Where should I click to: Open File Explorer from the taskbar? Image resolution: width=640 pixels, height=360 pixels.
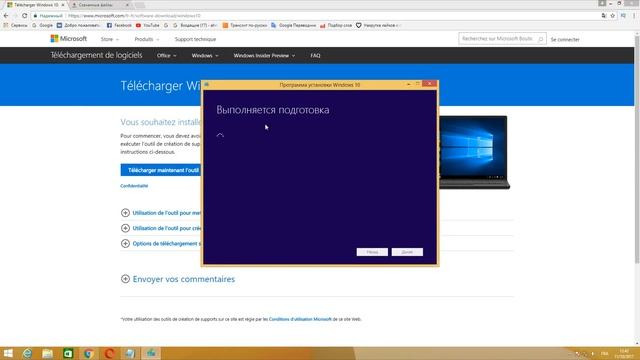pyautogui.click(x=48, y=353)
